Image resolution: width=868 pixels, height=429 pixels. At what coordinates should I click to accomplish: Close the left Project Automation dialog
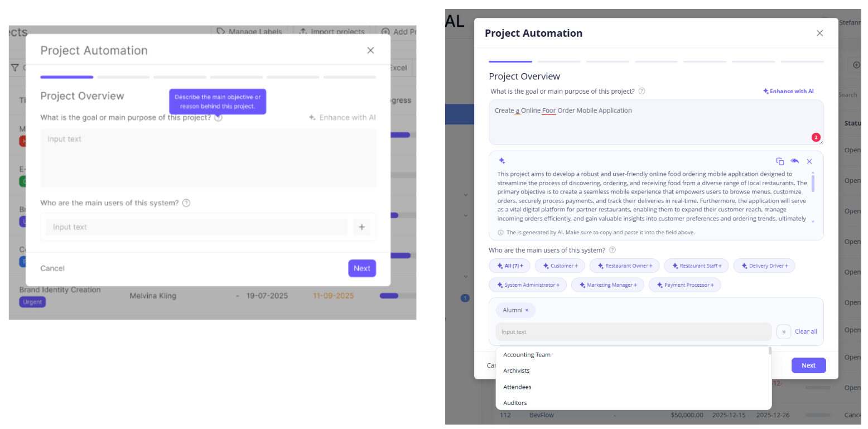370,50
